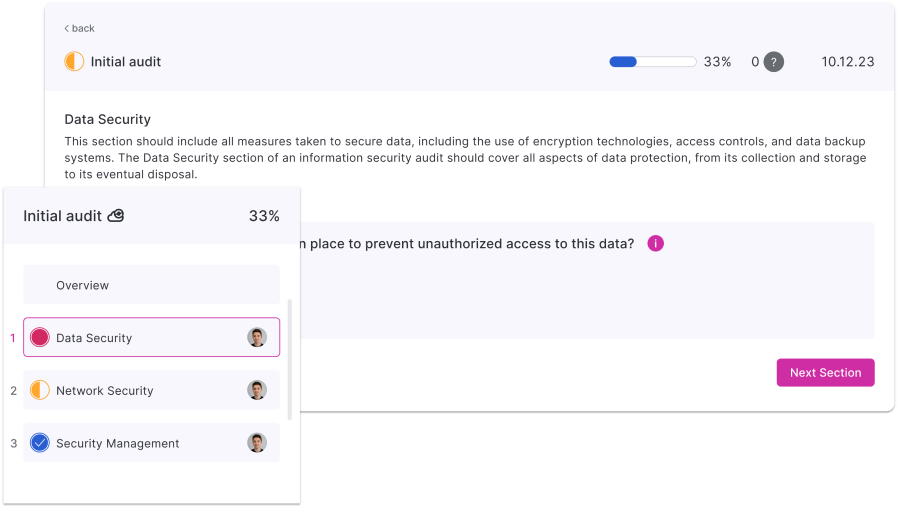The height and width of the screenshot is (508, 898).
Task: Click the blue audit progress bar
Action: click(652, 62)
